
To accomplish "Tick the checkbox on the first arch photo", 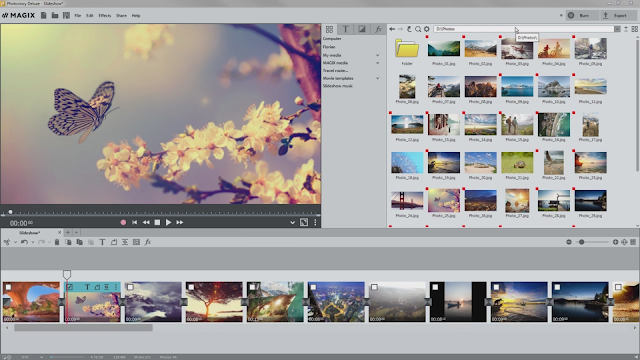I will point(8,287).
